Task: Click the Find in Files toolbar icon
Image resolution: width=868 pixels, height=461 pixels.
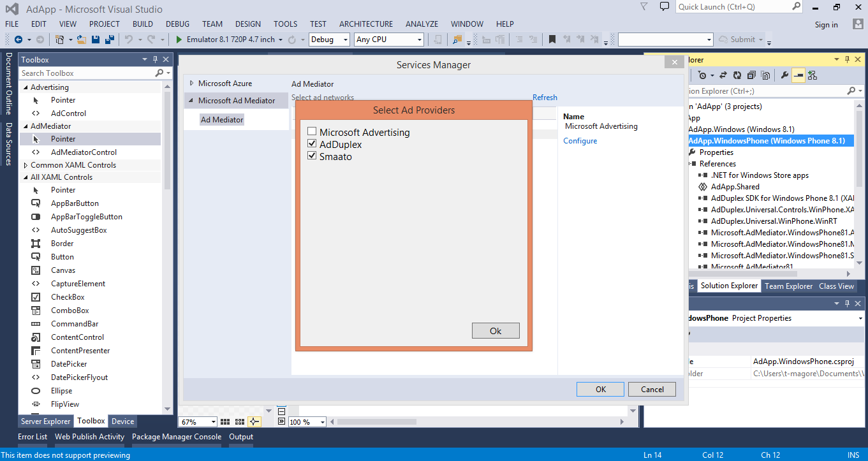Action: [457, 40]
